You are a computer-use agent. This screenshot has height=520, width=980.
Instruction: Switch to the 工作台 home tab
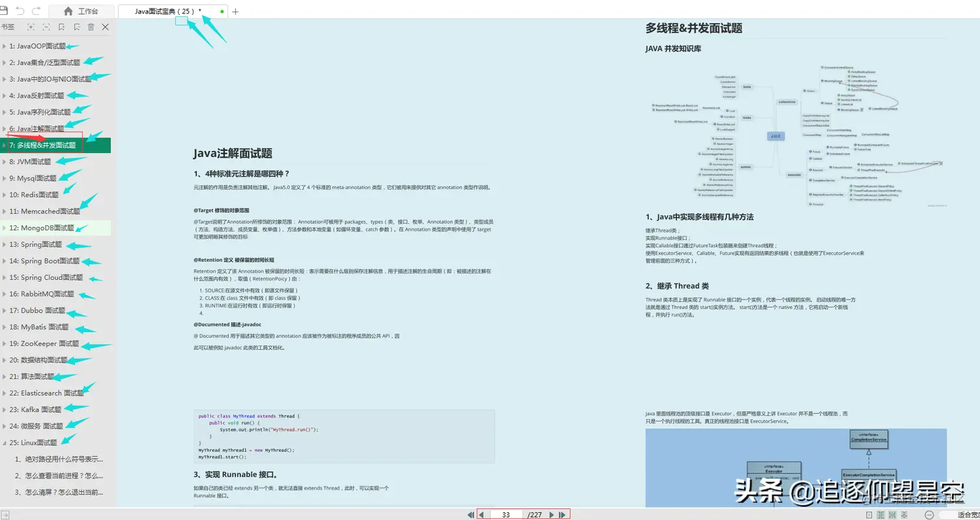(87, 10)
